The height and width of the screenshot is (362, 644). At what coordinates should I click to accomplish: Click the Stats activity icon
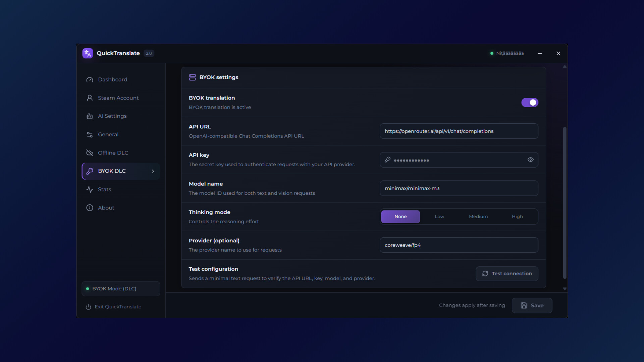90,189
